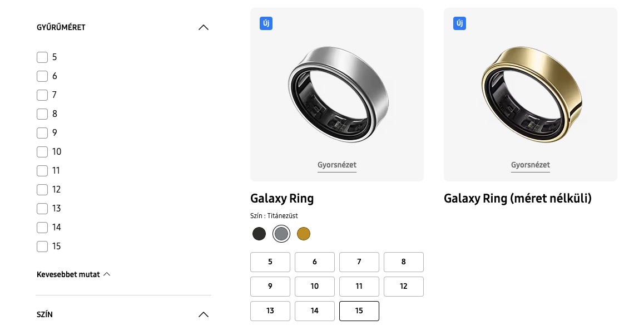Click the Új badge on silver Galaxy Ring
This screenshot has height=330, width=644.
tap(266, 23)
